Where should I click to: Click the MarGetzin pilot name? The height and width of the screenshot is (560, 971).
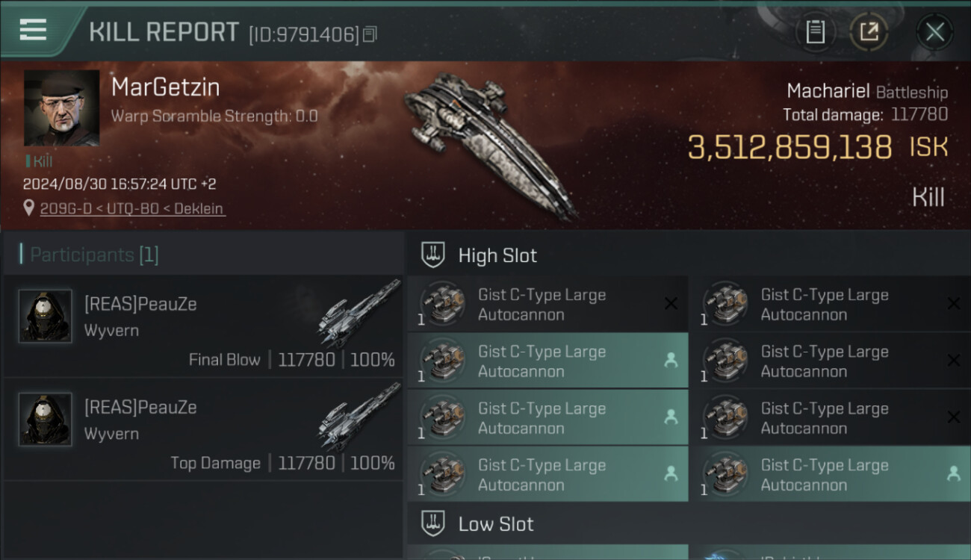[165, 88]
